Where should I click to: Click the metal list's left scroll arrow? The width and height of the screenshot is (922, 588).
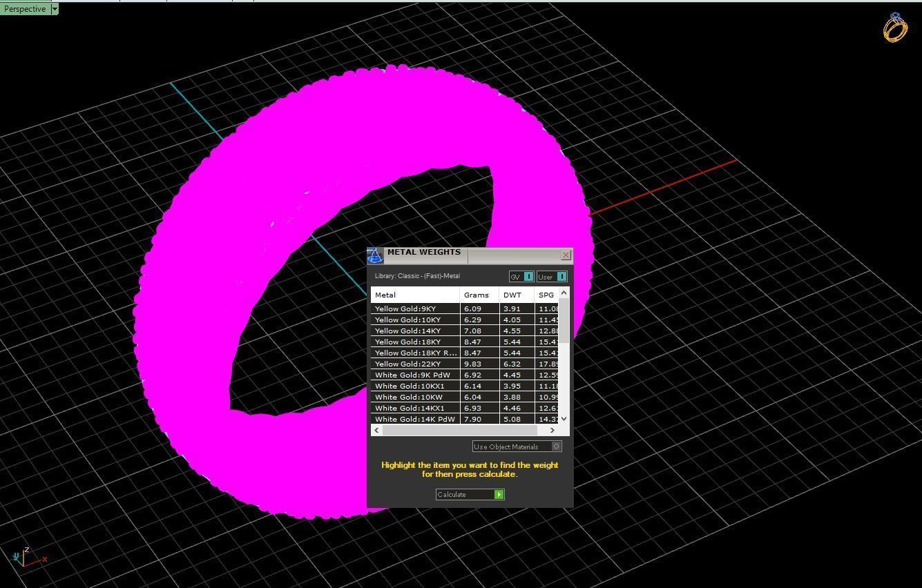376,430
